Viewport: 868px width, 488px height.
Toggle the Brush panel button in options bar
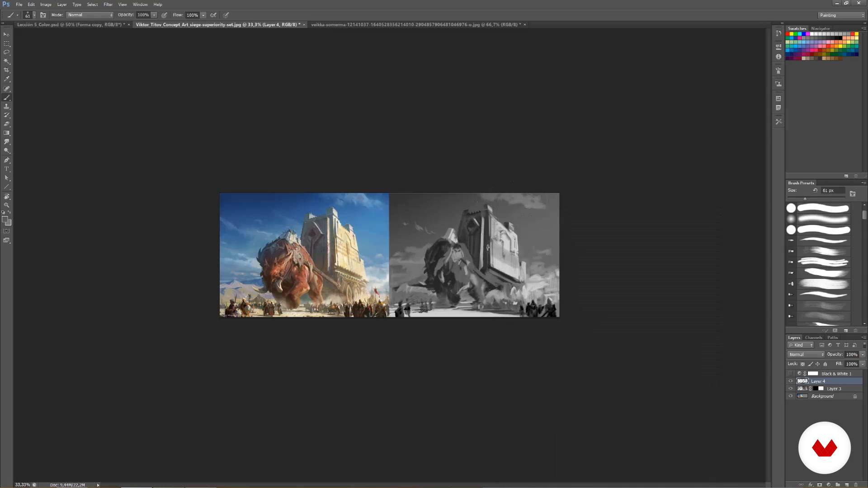43,15
